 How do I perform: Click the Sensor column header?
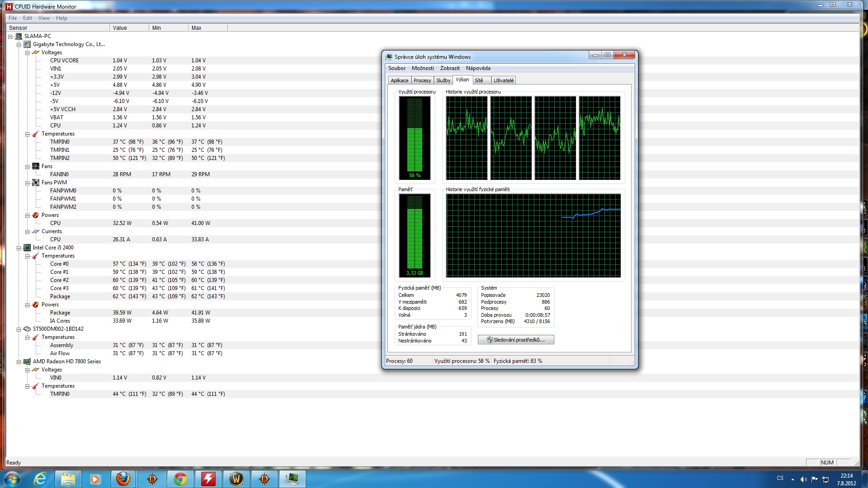57,28
